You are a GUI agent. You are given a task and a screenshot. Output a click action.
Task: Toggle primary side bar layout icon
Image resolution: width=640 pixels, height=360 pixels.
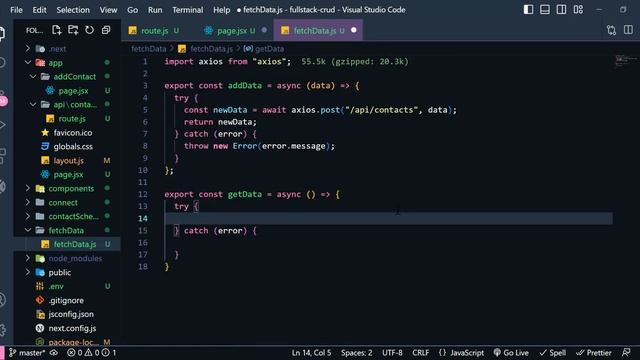[x=528, y=9]
